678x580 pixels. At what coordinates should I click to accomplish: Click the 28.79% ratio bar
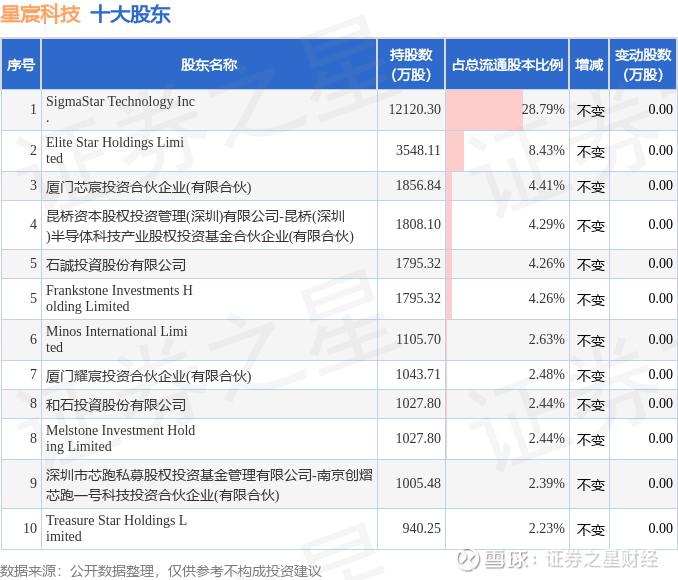484,109
